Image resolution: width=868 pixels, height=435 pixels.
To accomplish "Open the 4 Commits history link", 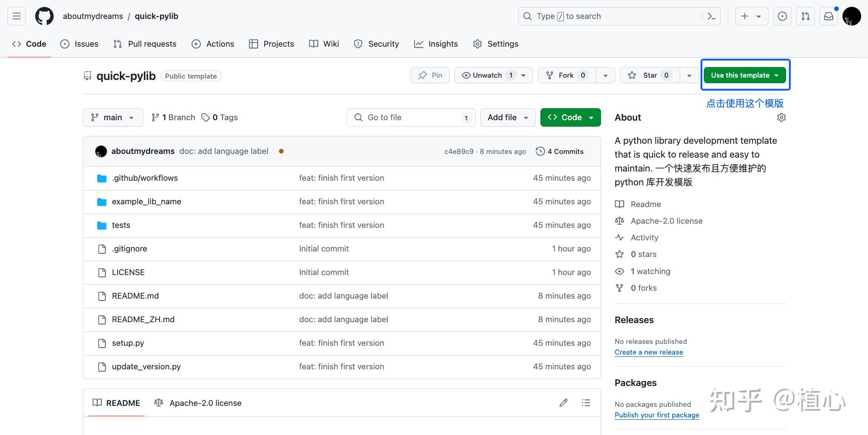I will click(x=560, y=152).
